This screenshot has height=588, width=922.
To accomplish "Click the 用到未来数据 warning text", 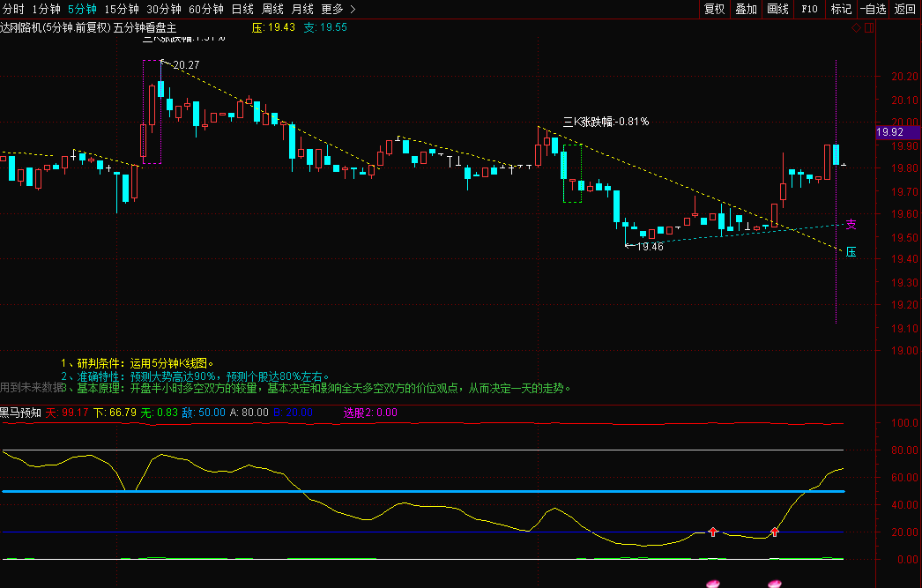I will point(31,388).
